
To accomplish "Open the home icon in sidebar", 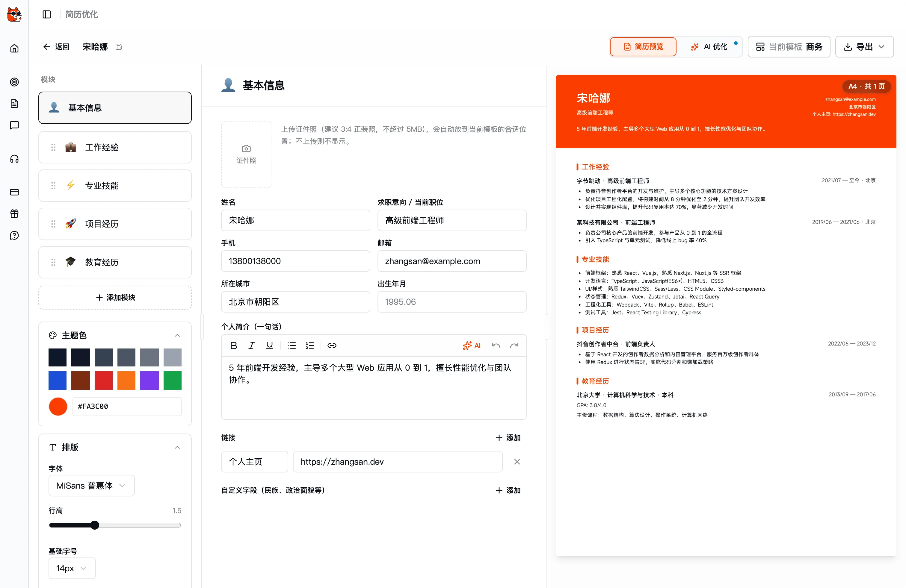I will click(x=14, y=48).
